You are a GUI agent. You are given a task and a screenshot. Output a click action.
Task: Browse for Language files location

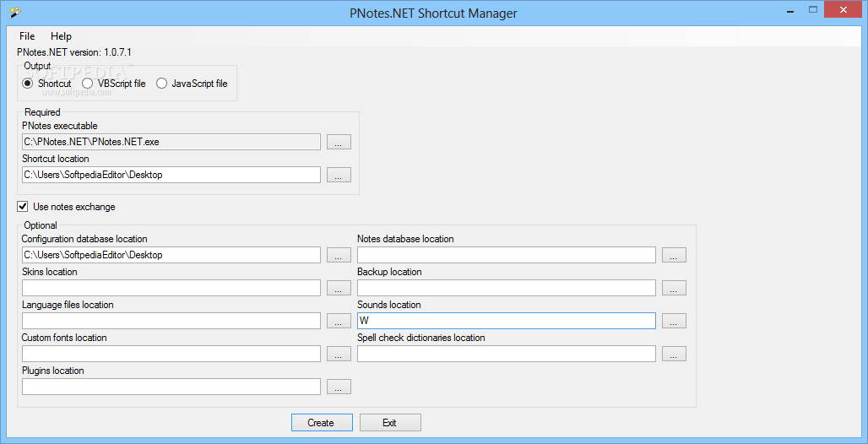[x=339, y=321]
